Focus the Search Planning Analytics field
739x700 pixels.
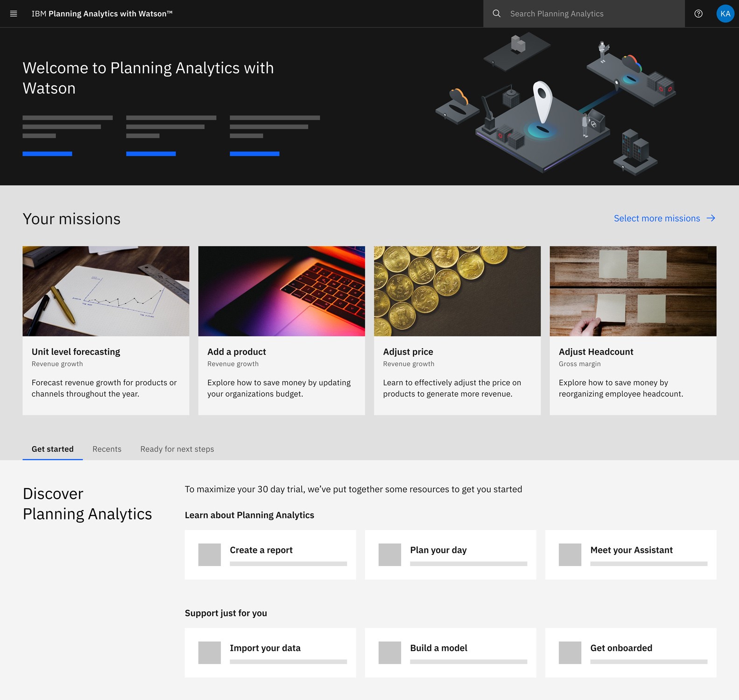coord(584,14)
